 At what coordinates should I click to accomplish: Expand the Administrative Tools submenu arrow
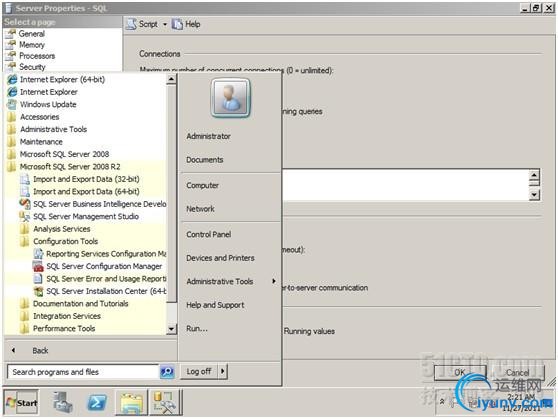pyautogui.click(x=274, y=281)
